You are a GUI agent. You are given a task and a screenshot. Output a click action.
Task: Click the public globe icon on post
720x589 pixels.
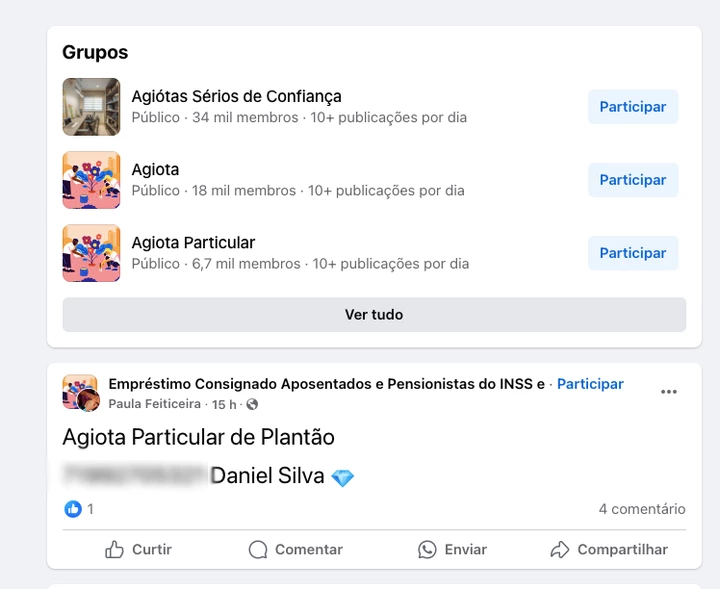(x=252, y=404)
